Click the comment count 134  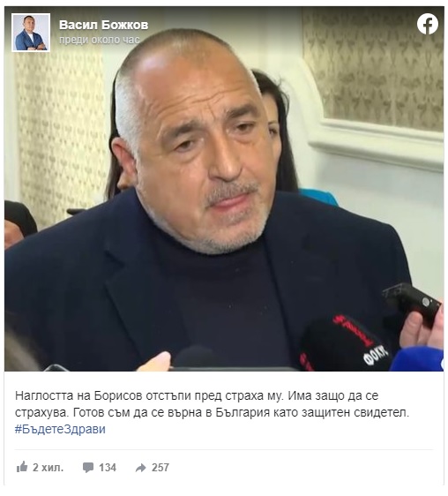point(108,467)
